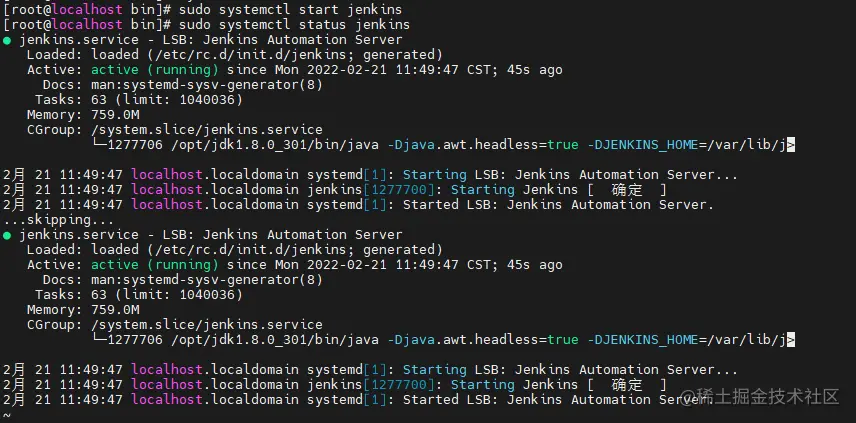The image size is (856, 423).
Task: Select the 'sudo systemctl start jenkins' command text
Action: [x=290, y=9]
